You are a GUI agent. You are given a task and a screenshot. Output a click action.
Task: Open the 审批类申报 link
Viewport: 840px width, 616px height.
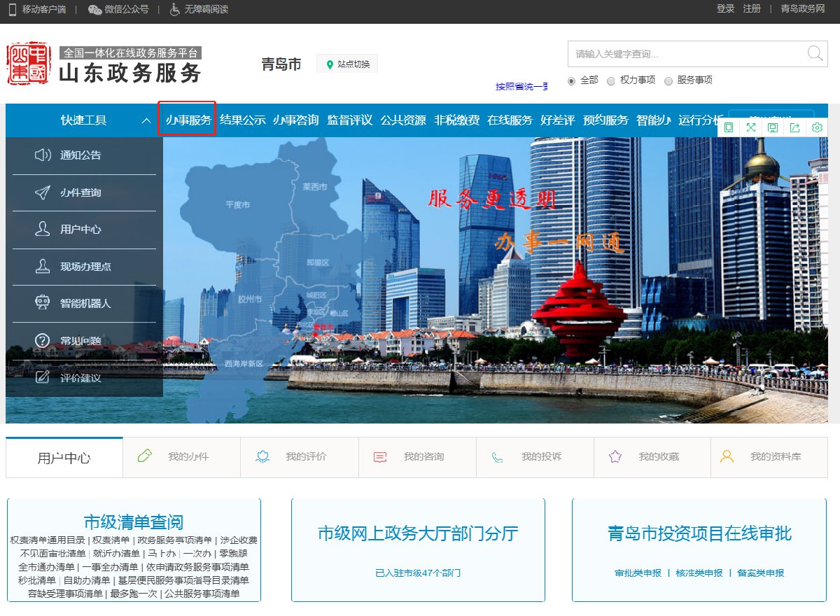[638, 573]
